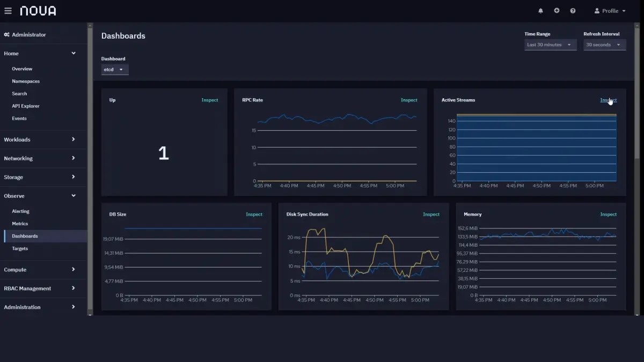
Task: Click the Memory graph area
Action: point(547,261)
